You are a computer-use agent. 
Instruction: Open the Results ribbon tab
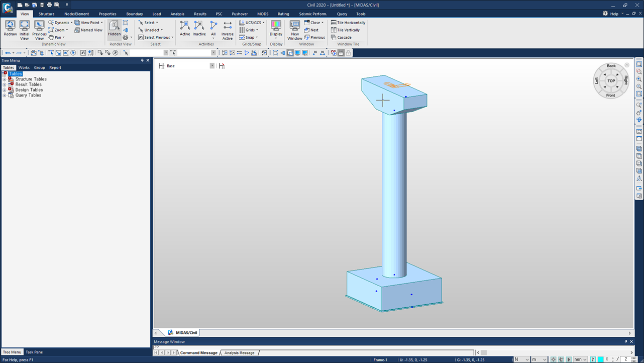(x=200, y=14)
